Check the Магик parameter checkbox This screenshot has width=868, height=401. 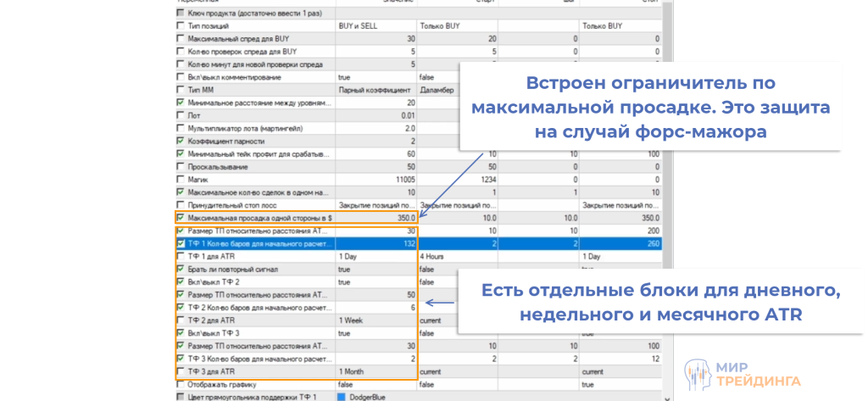tap(180, 180)
